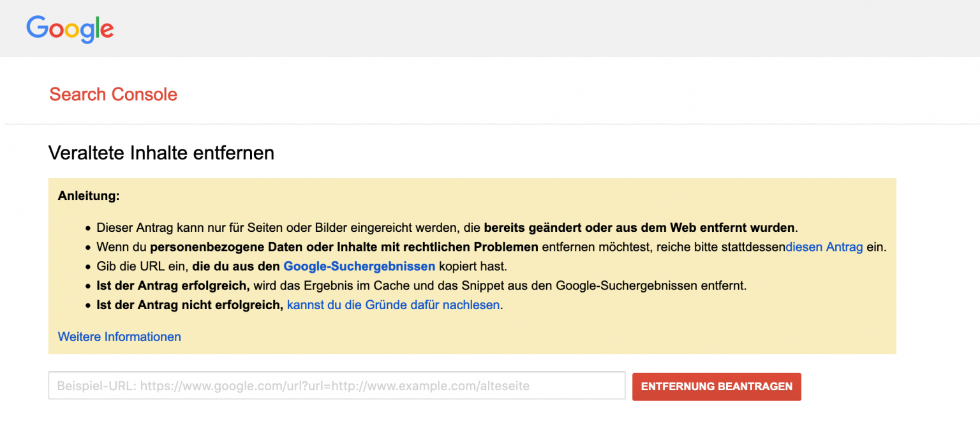Click the 'Anleitung:' label
Image resolution: width=980 pixels, height=426 pixels.
(x=89, y=196)
